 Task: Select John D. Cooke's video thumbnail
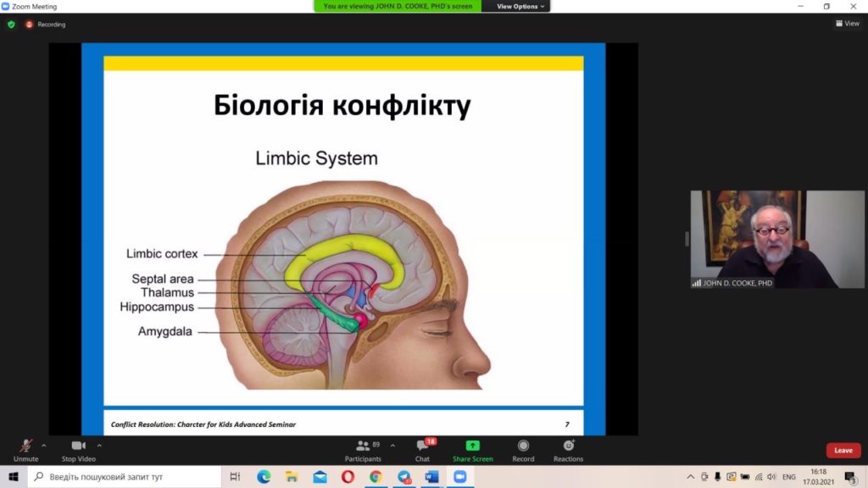777,239
